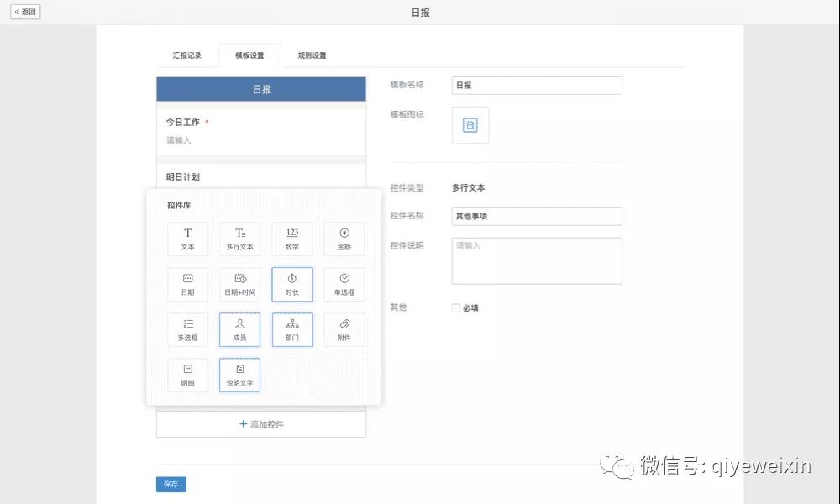840x504 pixels.
Task: Select the 明细 detail control
Action: pos(187,375)
